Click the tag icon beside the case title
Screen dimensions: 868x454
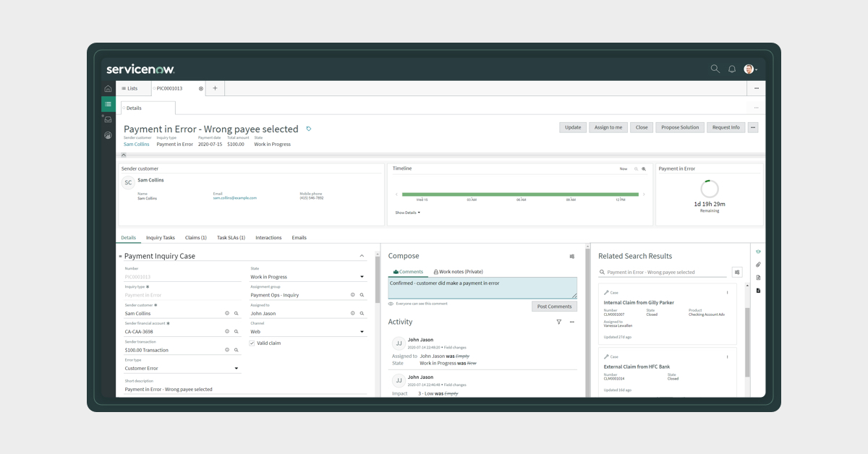click(309, 129)
